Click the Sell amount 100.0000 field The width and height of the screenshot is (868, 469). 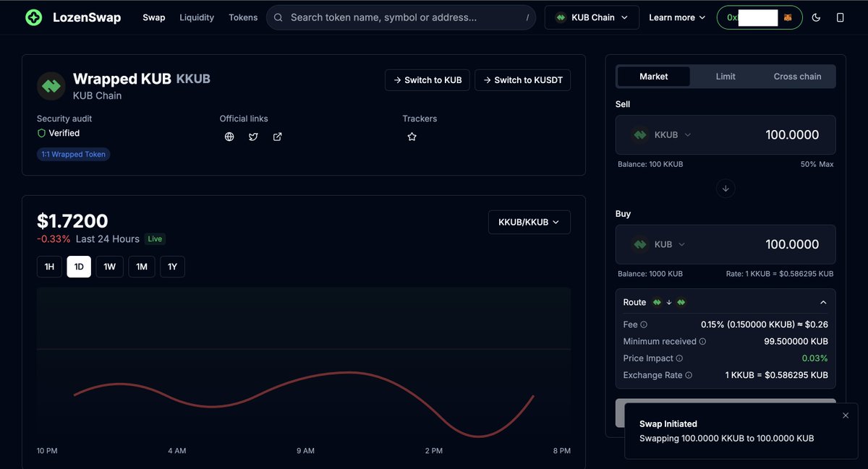tap(792, 134)
